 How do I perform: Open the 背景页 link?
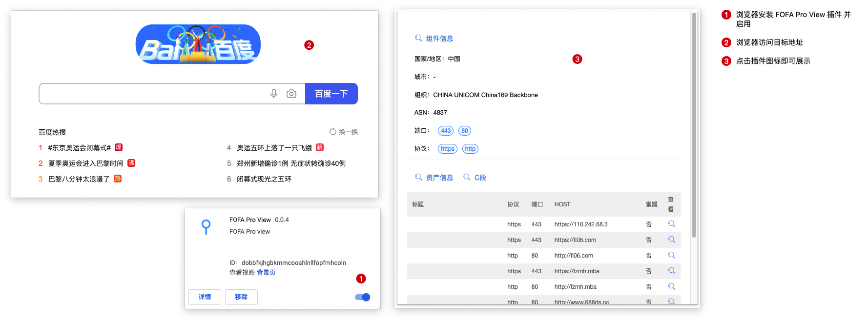pos(266,273)
